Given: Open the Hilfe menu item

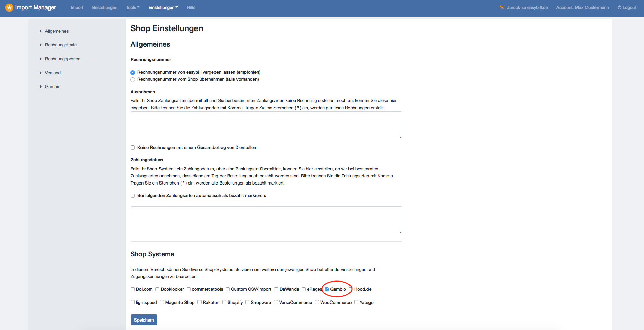Looking at the screenshot, I should pos(191,7).
